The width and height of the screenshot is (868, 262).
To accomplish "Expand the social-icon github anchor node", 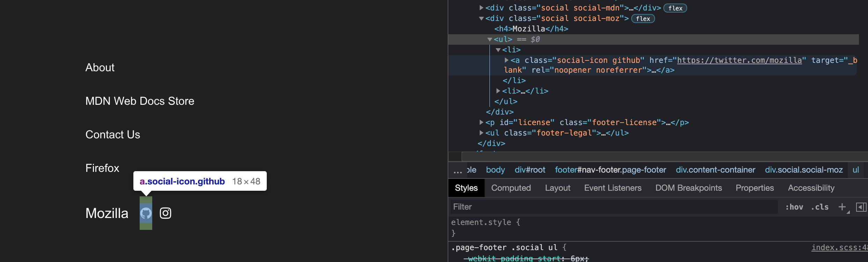I will point(507,60).
